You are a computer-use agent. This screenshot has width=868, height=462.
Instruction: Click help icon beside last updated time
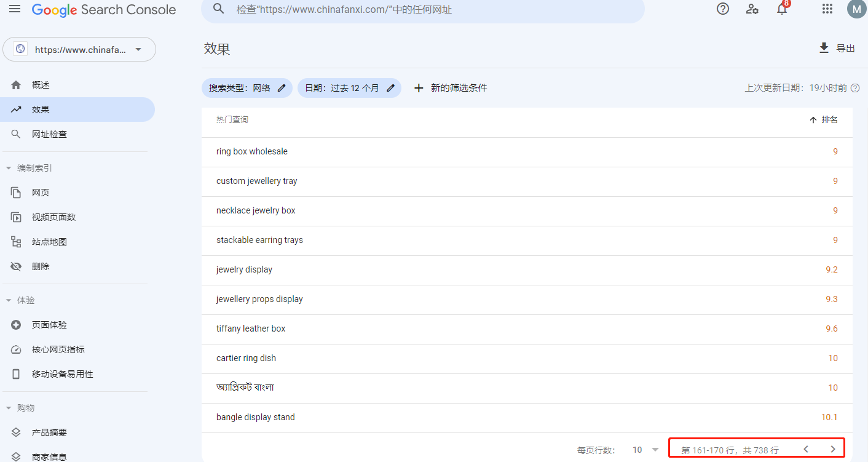(x=855, y=88)
